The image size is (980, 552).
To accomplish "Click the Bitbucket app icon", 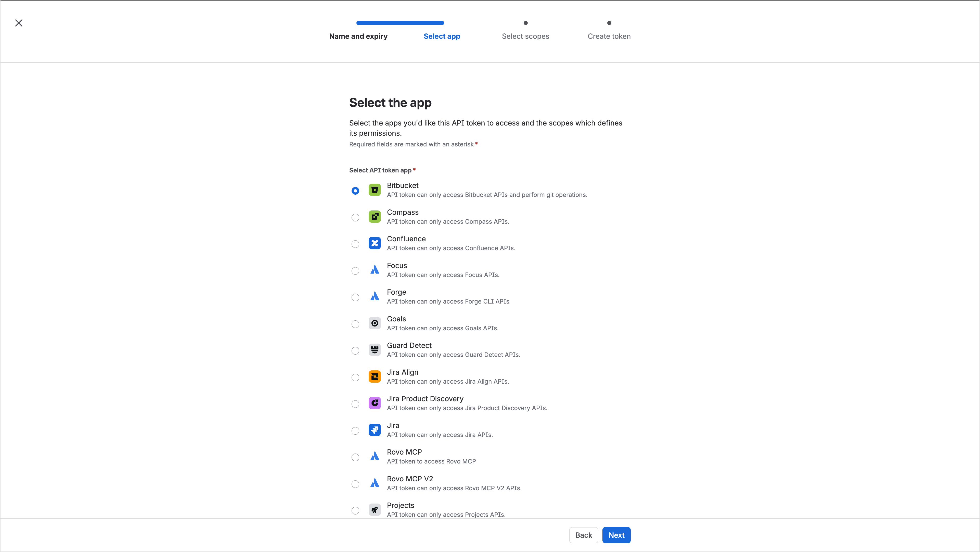I will pos(375,190).
